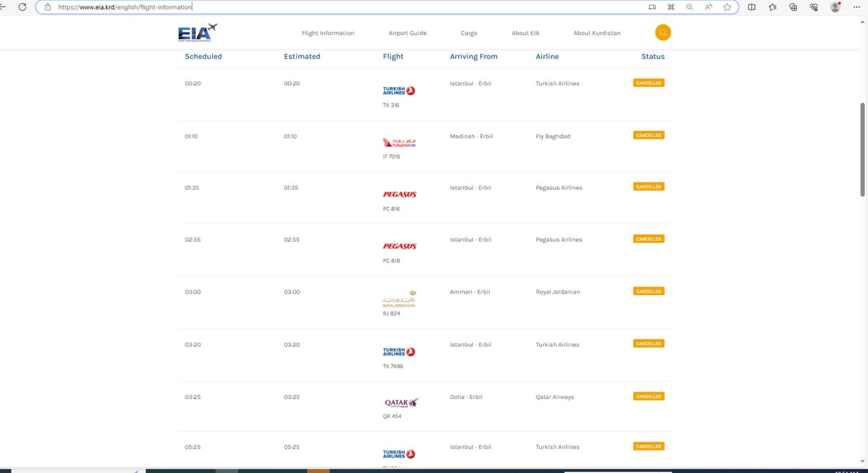Click the zoom-out magnifier in the address bar
The image size is (868, 473).
690,7
